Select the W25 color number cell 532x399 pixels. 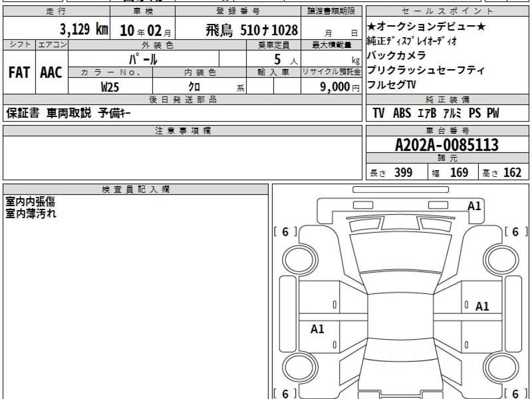pyautogui.click(x=110, y=87)
